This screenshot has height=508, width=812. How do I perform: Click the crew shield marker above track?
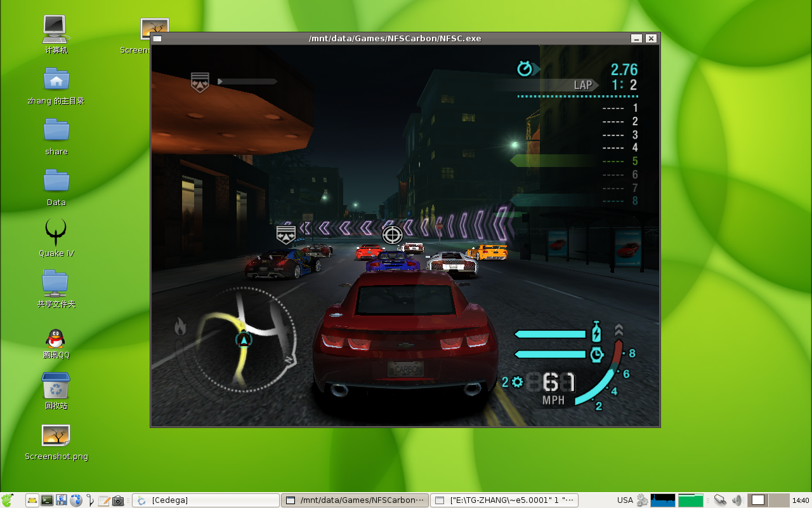[286, 234]
